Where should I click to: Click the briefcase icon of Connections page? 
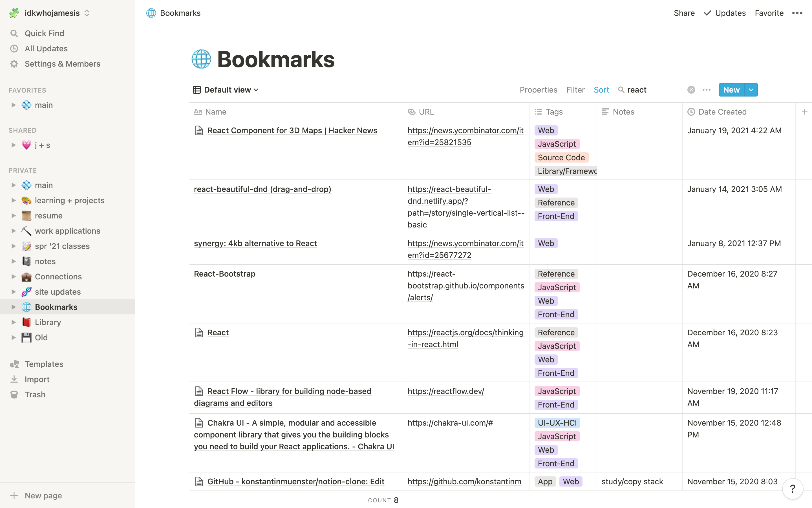[27, 277]
